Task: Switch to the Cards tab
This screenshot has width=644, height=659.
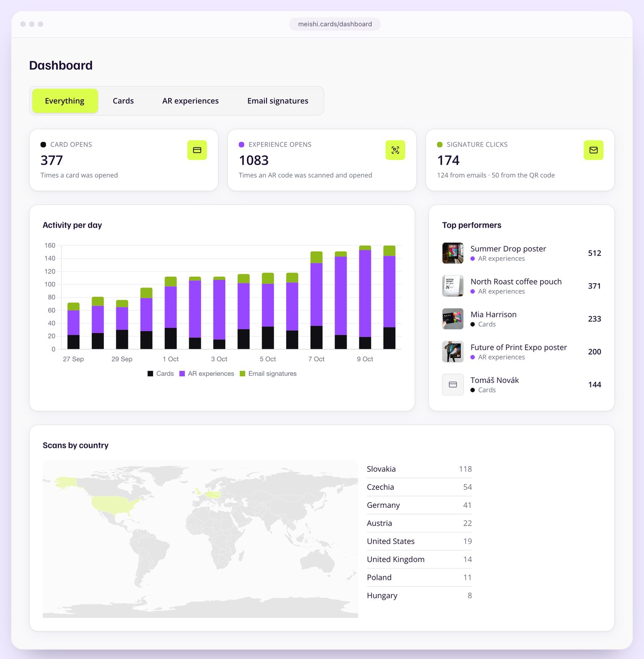Action: point(123,101)
